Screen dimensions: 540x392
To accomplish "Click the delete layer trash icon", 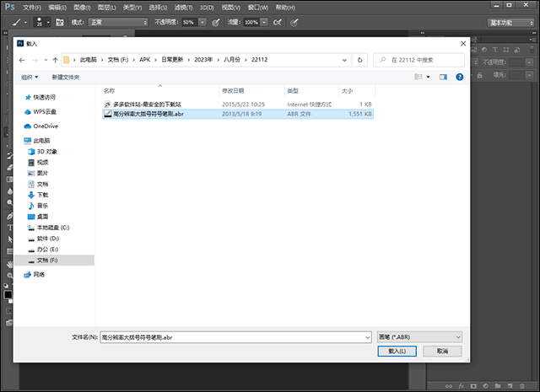I will 522,386.
